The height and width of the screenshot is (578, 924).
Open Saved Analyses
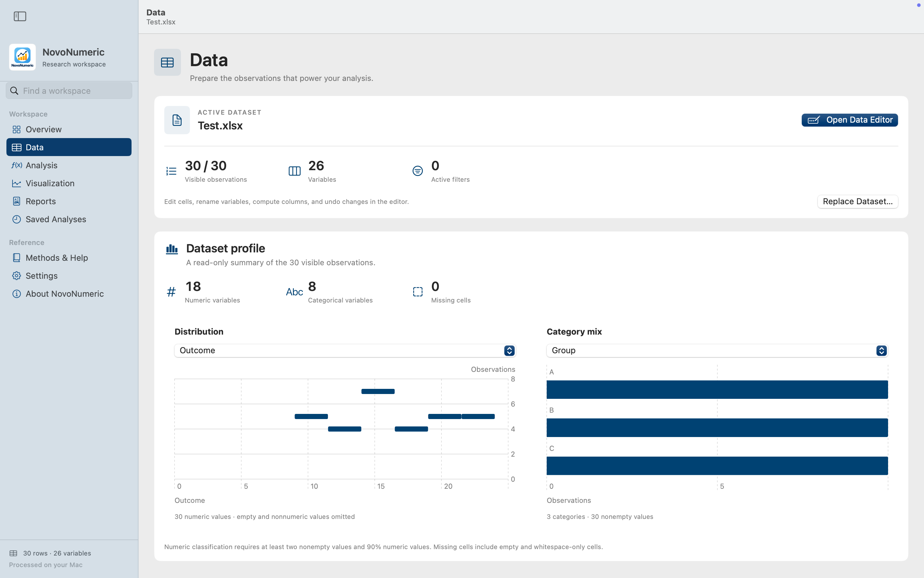click(69, 219)
